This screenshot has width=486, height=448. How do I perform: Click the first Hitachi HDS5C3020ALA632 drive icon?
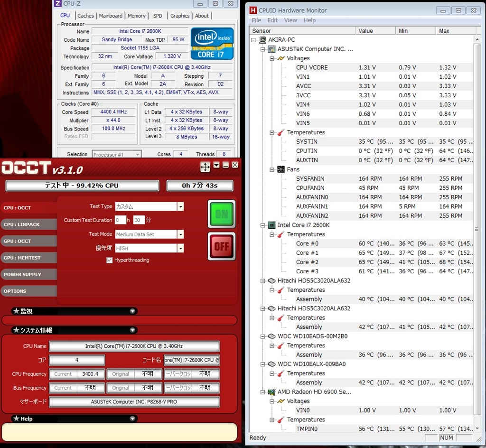(x=272, y=280)
